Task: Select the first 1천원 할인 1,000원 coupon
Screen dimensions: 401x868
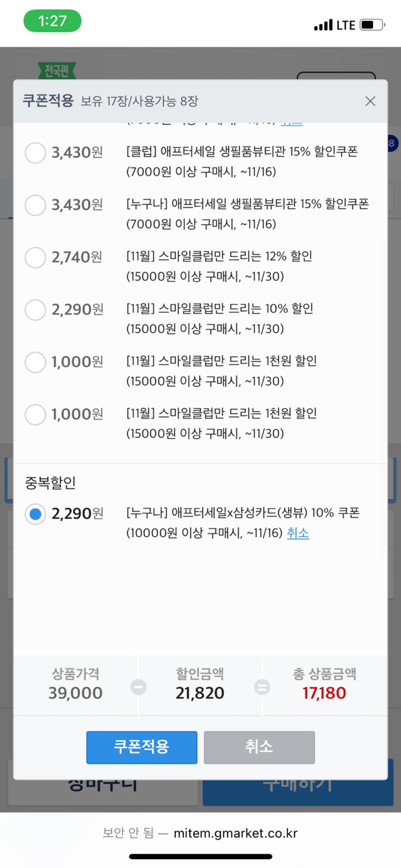Action: pos(35,362)
